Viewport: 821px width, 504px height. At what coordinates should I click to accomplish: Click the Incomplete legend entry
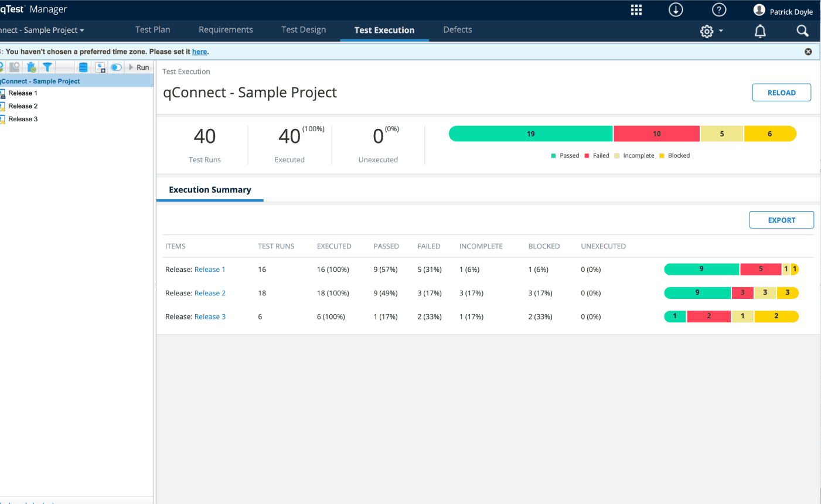coord(634,155)
